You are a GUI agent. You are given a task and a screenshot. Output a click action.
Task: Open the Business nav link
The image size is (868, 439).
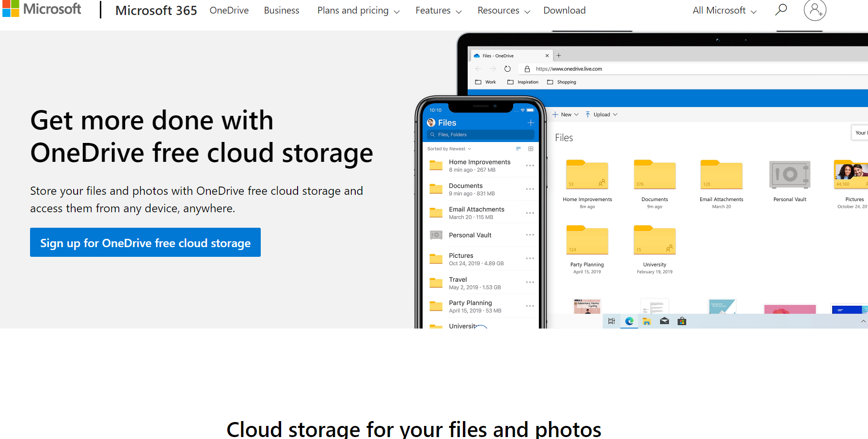[282, 10]
